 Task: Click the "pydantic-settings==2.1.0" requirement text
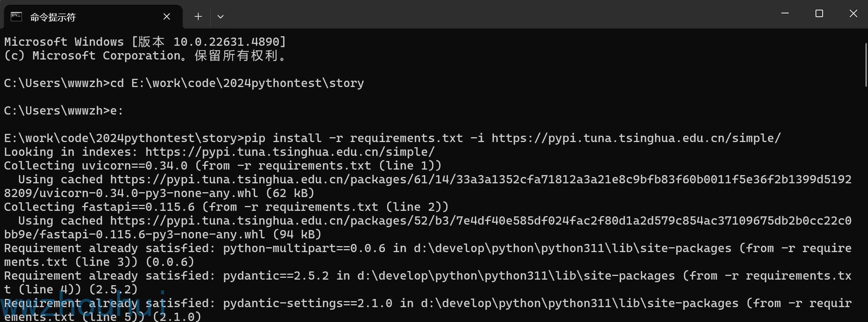[308, 303]
